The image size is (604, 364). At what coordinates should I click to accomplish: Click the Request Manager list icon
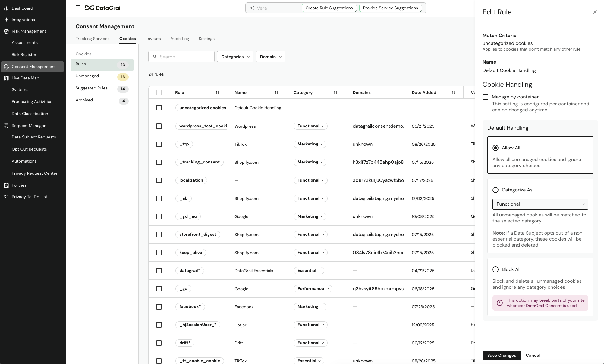coord(6,126)
